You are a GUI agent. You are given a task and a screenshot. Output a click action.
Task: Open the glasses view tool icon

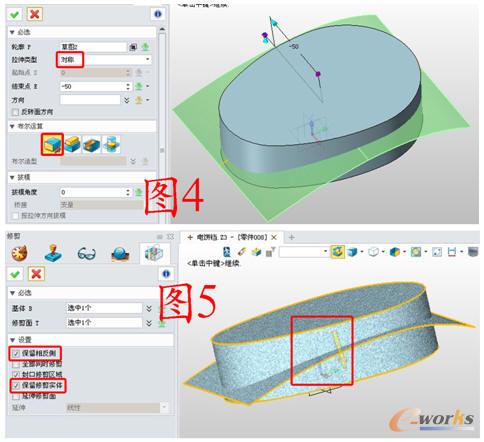pyautogui.click(x=87, y=254)
